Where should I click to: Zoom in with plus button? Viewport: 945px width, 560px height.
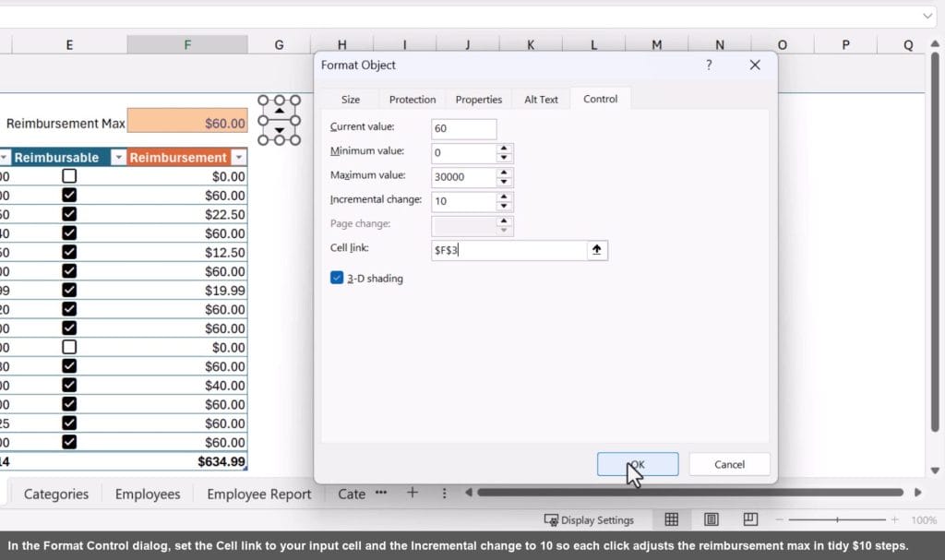pyautogui.click(x=894, y=519)
